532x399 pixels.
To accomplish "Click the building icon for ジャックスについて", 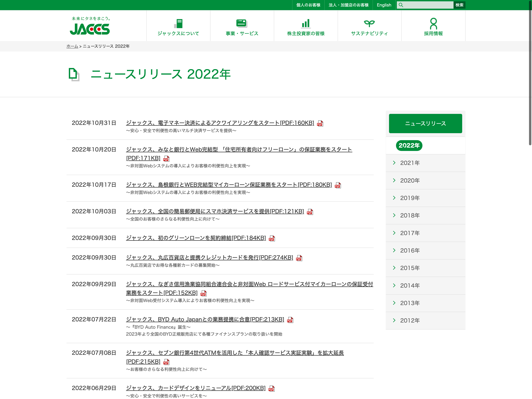I will coord(178,24).
